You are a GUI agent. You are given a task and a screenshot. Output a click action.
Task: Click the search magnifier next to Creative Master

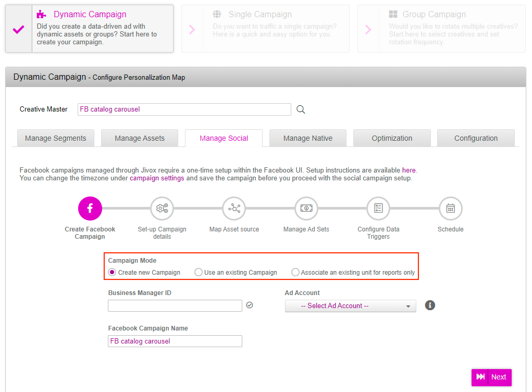(x=301, y=109)
